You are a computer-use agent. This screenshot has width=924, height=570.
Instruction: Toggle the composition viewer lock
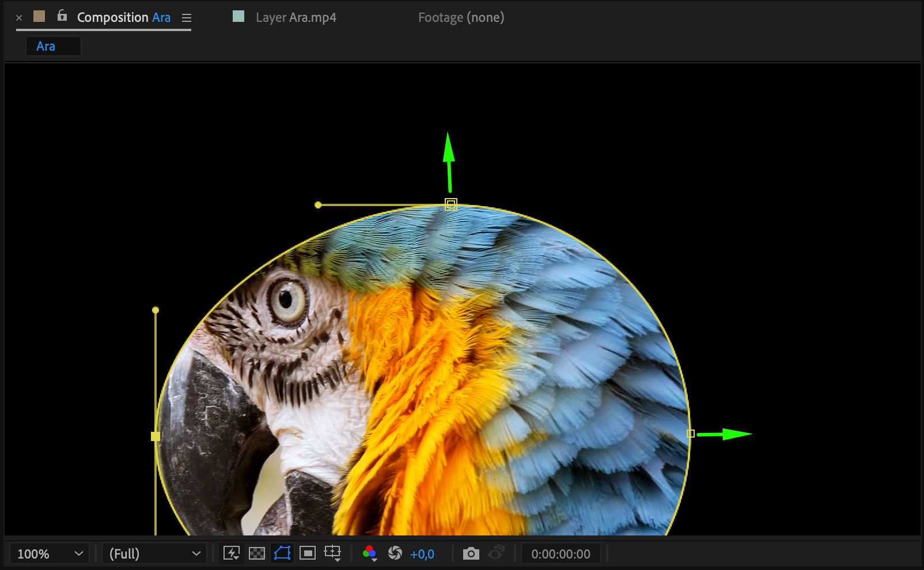point(62,16)
